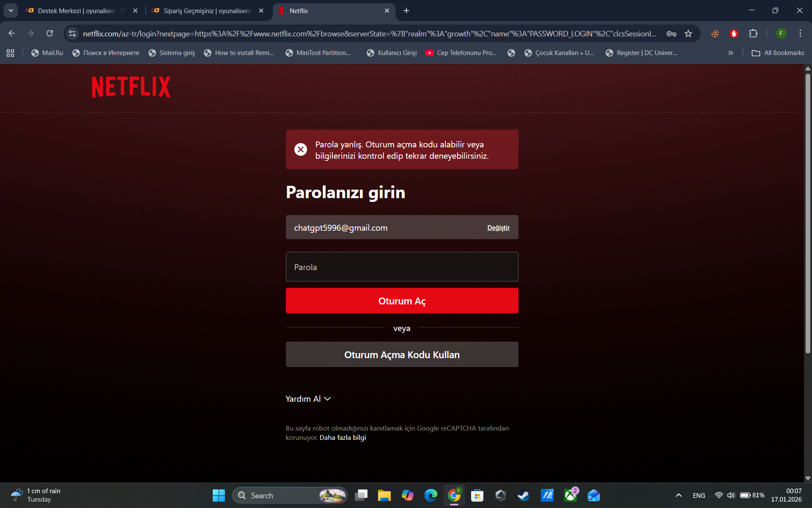The width and height of the screenshot is (812, 508).
Task: Expand the Yardım Al help section
Action: pyautogui.click(x=308, y=399)
